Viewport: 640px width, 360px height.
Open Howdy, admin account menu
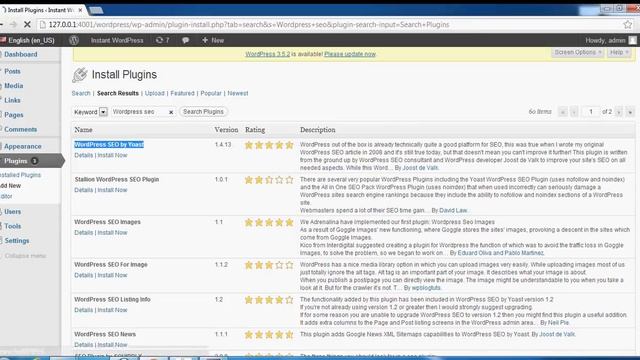click(x=611, y=40)
